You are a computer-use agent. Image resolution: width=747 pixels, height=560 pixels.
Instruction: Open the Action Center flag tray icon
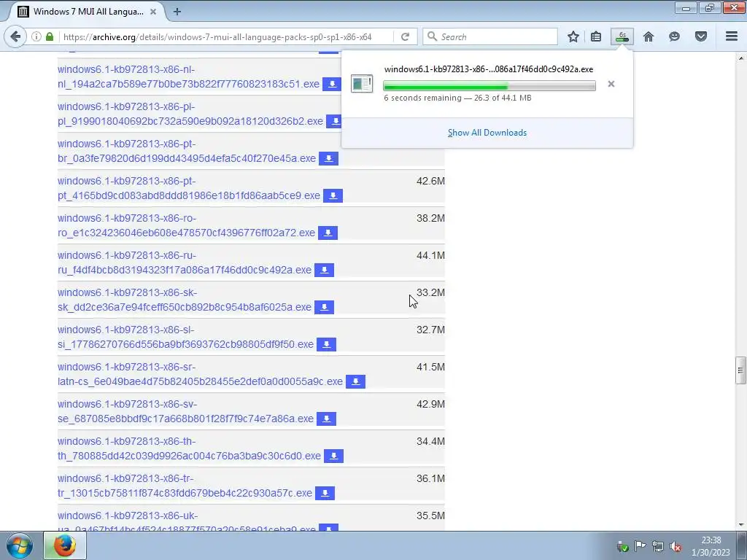tap(640, 546)
